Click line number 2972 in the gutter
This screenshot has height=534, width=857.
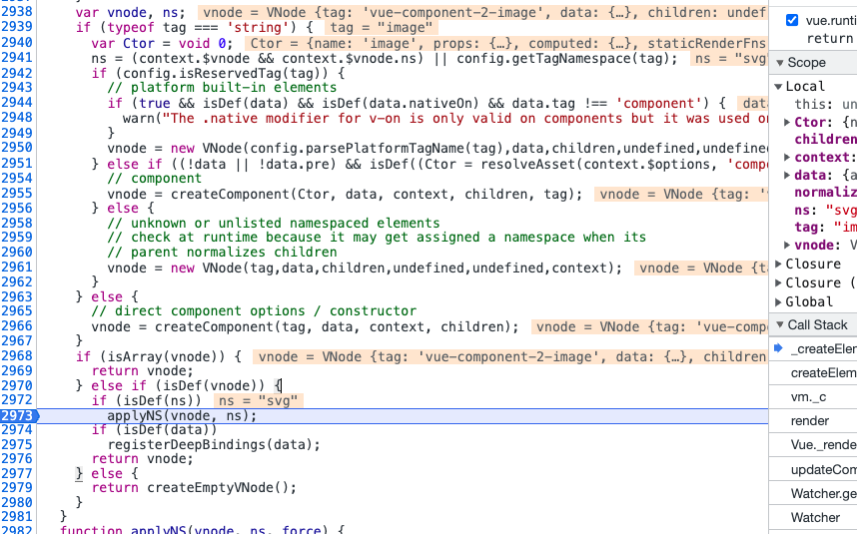(x=16, y=400)
